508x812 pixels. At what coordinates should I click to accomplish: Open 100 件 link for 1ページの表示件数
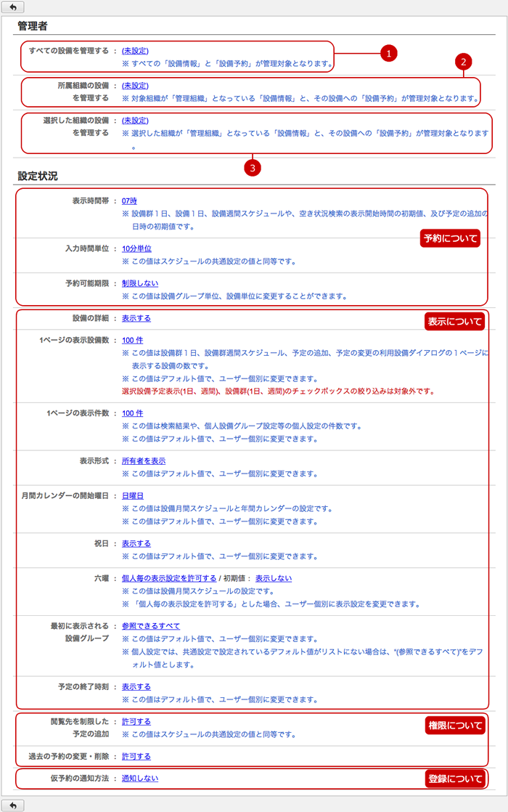coord(132,413)
